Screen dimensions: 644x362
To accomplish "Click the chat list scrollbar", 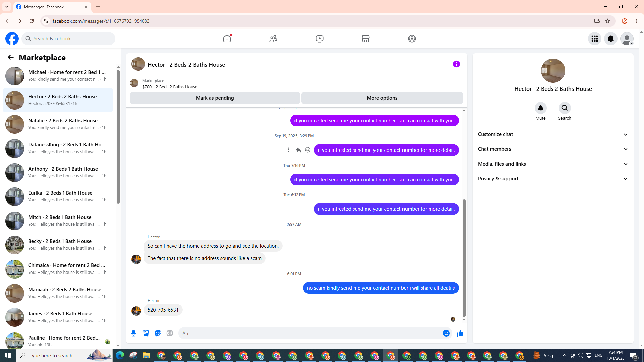I will tap(118, 137).
